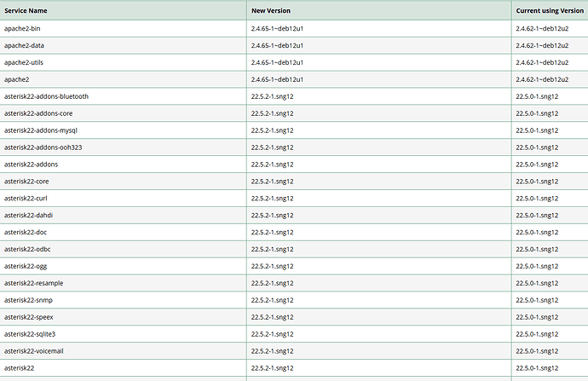Select the asterisk22-sqlite3 service row
Screen dimensions: 588x381
(x=30, y=334)
